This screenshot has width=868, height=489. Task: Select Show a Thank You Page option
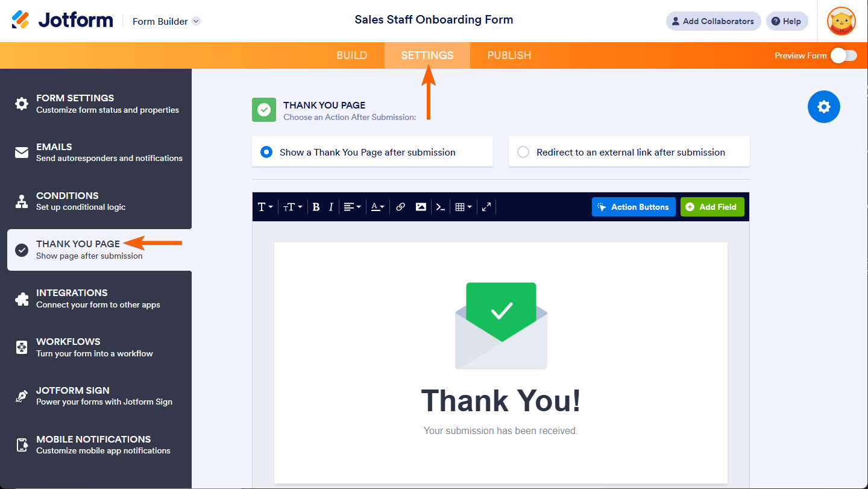tap(266, 152)
